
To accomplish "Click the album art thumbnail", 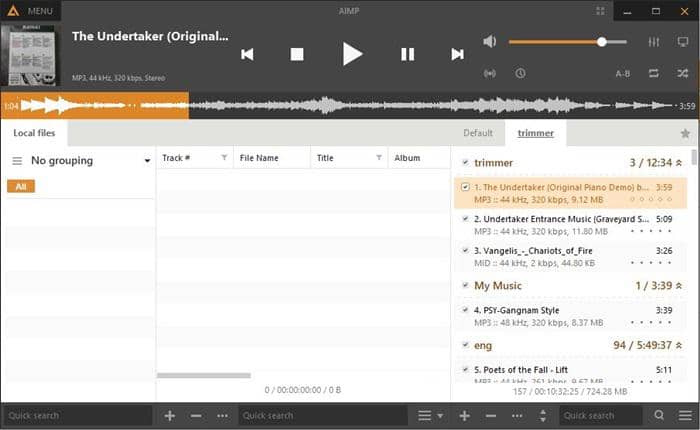I will 28,55.
